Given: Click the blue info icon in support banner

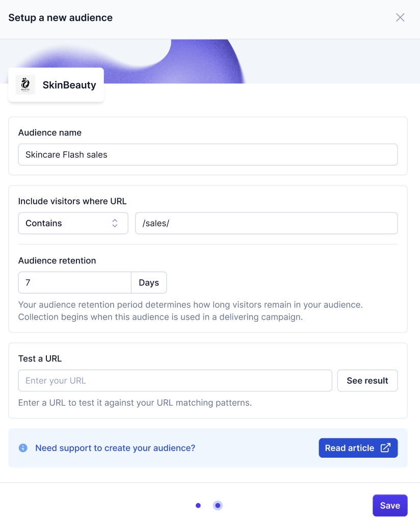Looking at the screenshot, I should (x=23, y=448).
